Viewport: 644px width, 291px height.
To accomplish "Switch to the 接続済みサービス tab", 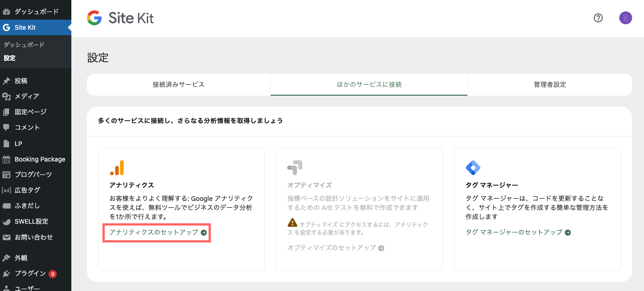I will click(178, 85).
